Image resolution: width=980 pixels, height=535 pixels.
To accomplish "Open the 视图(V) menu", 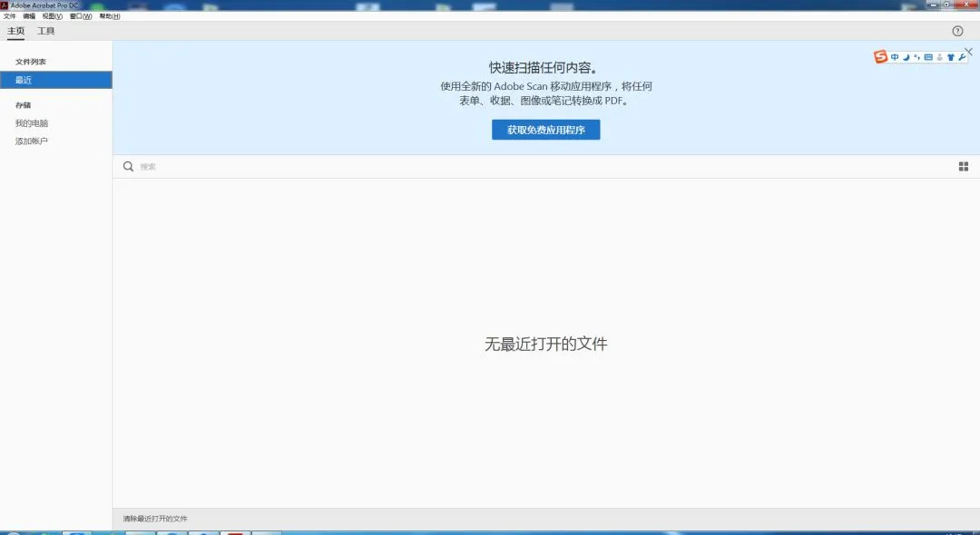I will [53, 16].
